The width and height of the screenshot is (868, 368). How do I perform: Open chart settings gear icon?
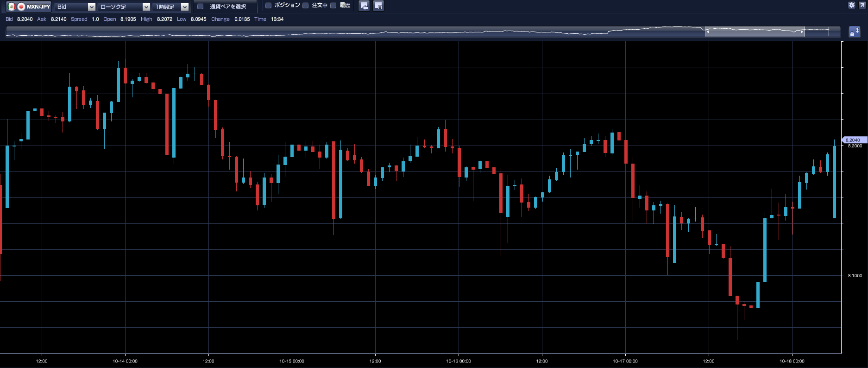coord(852,5)
